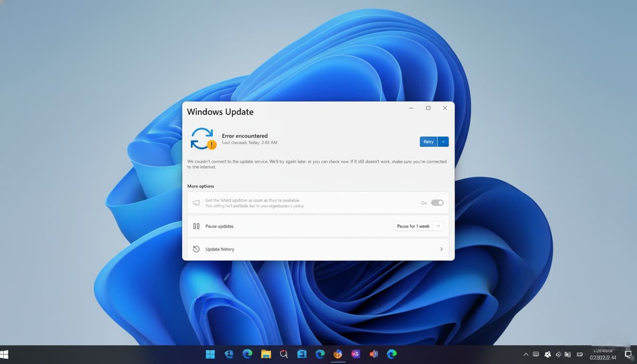Select the Pause updates row
This screenshot has height=364, width=637.
tap(284, 226)
